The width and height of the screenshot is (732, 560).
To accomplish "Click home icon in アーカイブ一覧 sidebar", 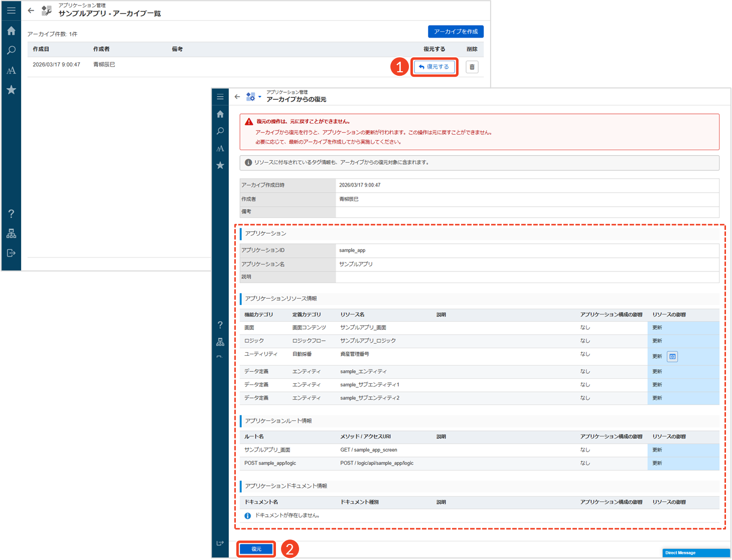I will pyautogui.click(x=11, y=31).
